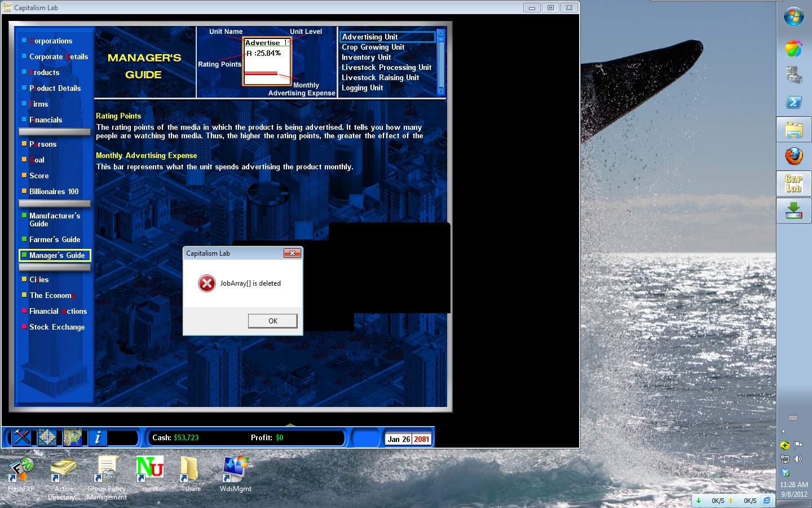This screenshot has width=812, height=508.
Task: Click the red error icon in dialog
Action: (207, 283)
